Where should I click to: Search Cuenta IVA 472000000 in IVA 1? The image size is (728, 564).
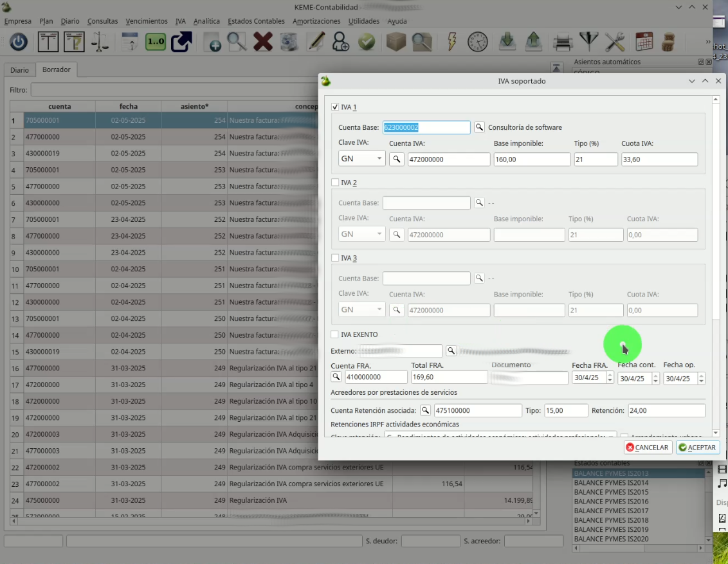pos(397,159)
